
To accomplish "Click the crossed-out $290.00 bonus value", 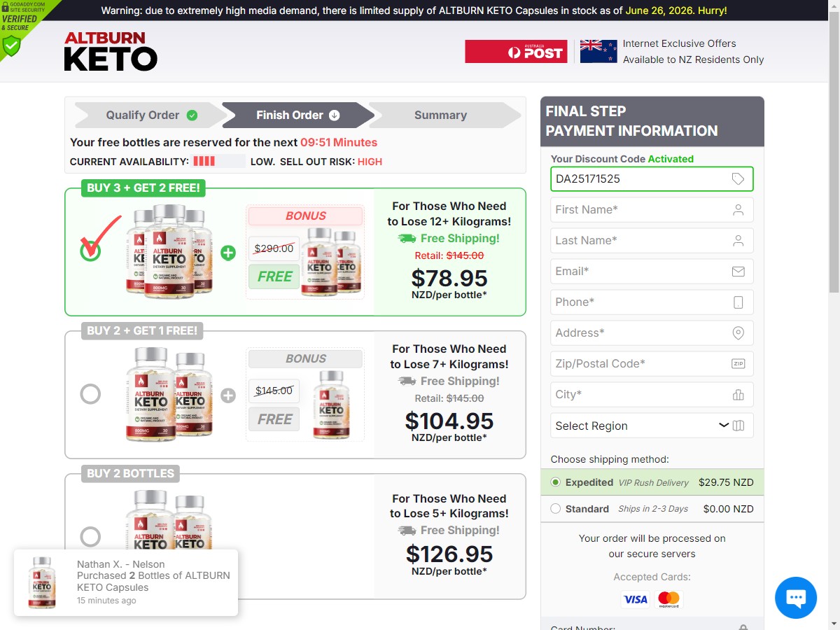I will click(274, 248).
